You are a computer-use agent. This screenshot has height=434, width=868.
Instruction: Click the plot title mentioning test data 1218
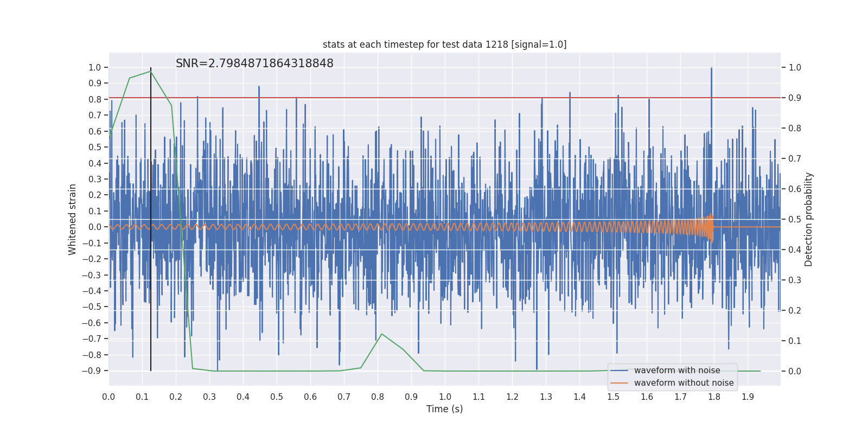[x=444, y=44]
